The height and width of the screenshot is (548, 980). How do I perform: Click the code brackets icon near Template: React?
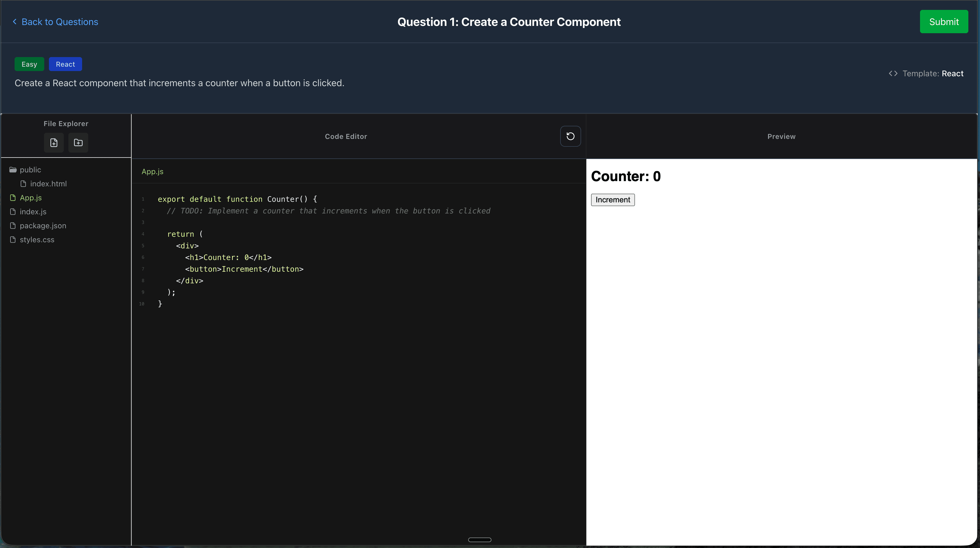coord(893,73)
